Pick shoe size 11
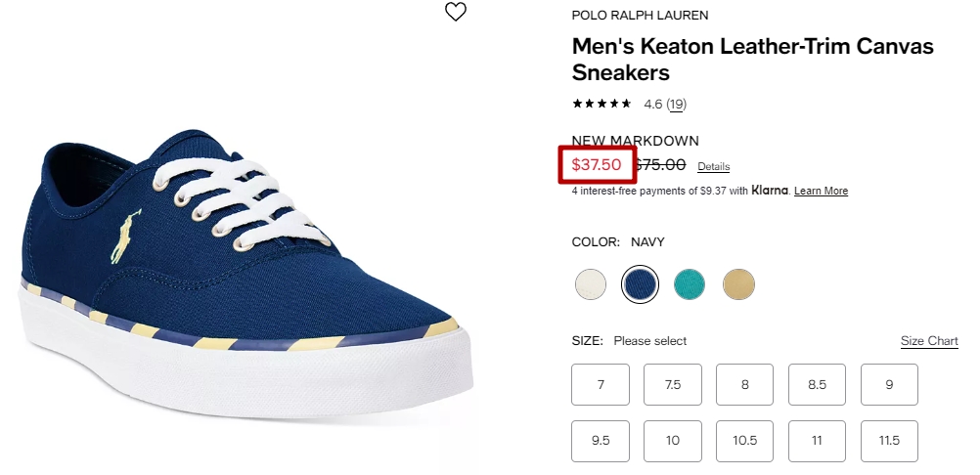Viewport: 980px width, 475px height. (818, 441)
